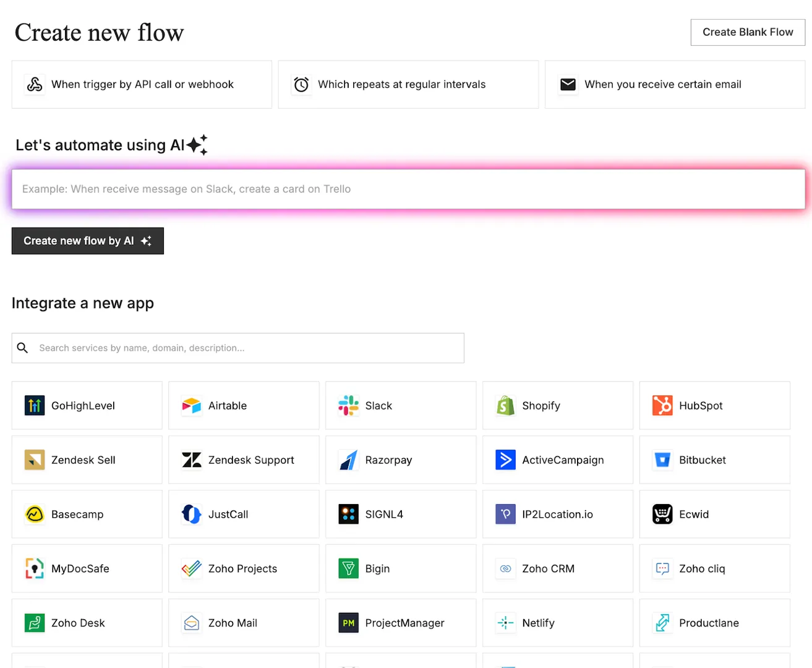Click the Productlane logo icon
The width and height of the screenshot is (812, 668).
point(662,623)
